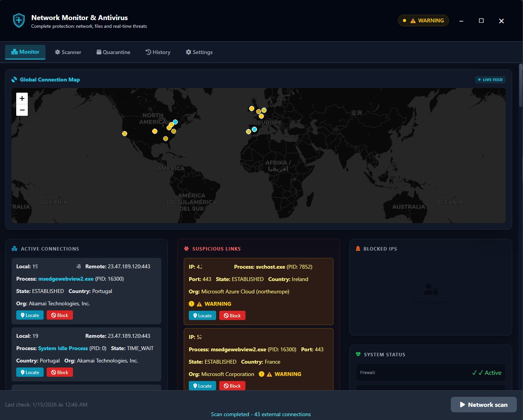Click the shield logo icon in header

pyautogui.click(x=19, y=20)
